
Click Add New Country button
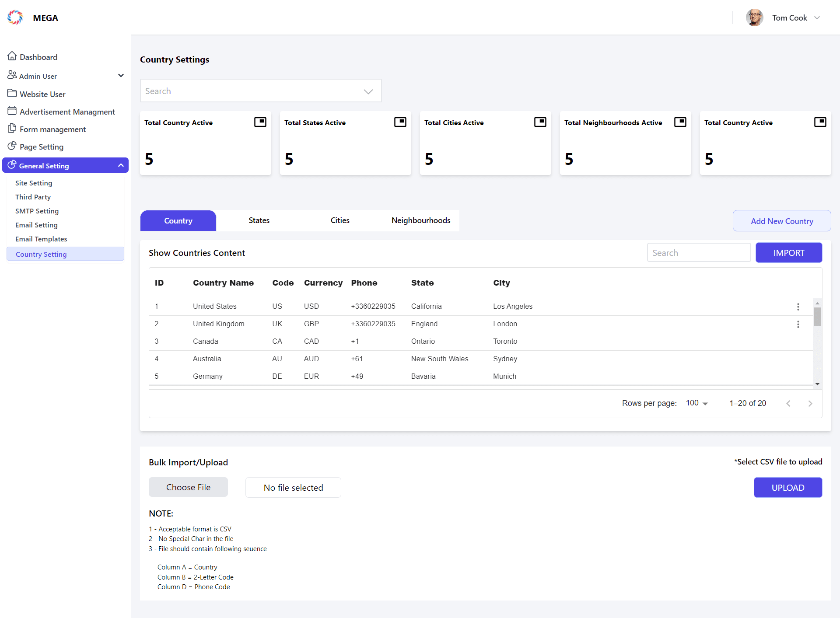(782, 221)
